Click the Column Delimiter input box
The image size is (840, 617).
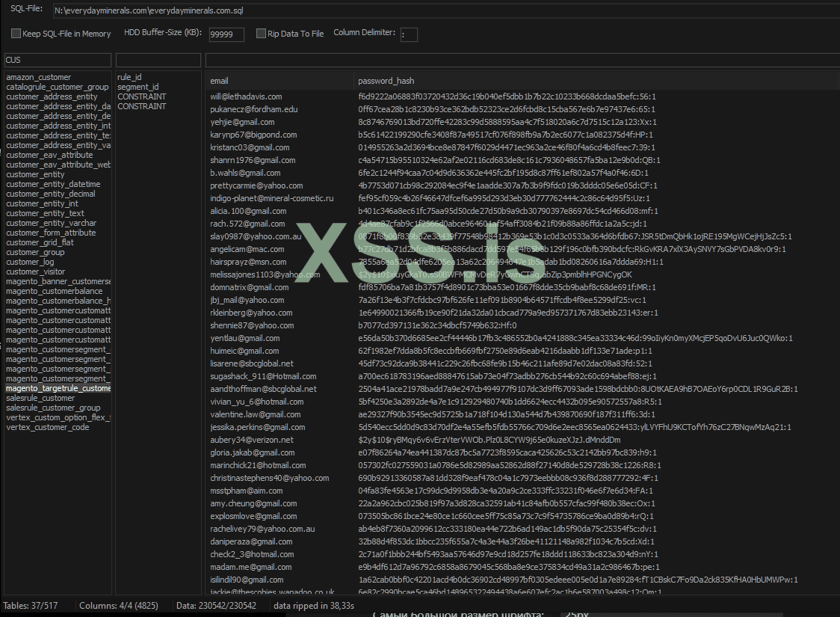408,34
